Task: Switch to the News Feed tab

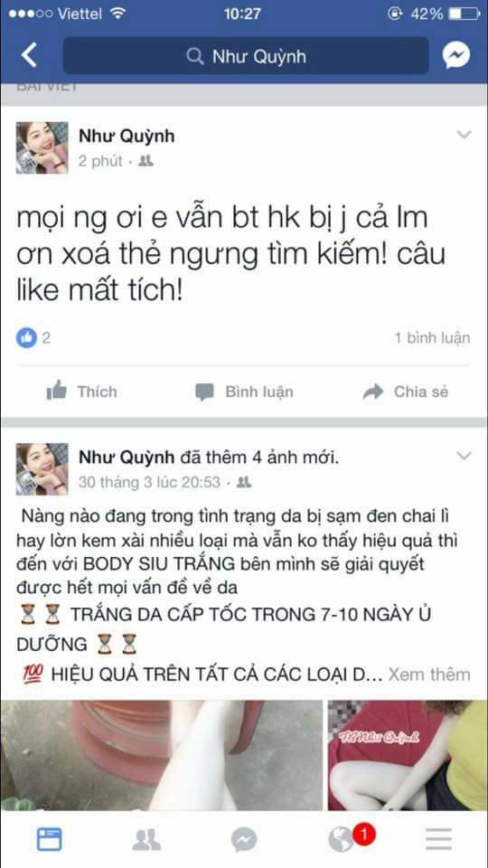Action: pyautogui.click(x=49, y=840)
